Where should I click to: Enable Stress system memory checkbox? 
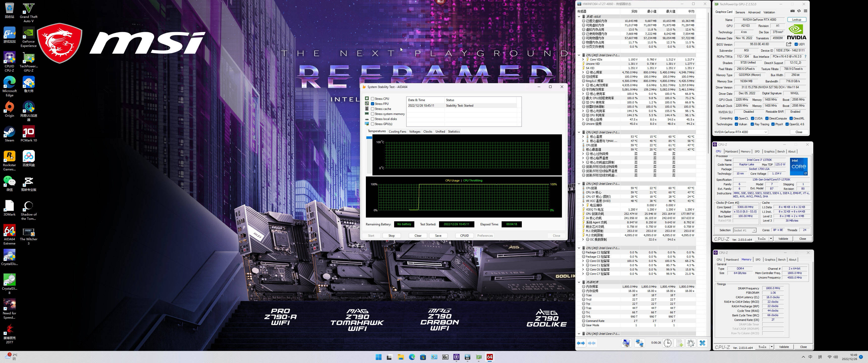tap(373, 114)
